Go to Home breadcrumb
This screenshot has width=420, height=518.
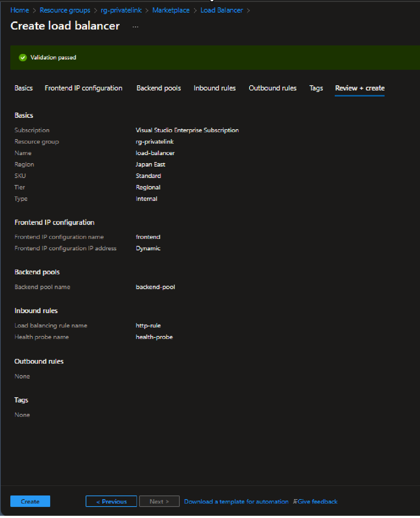20,10
